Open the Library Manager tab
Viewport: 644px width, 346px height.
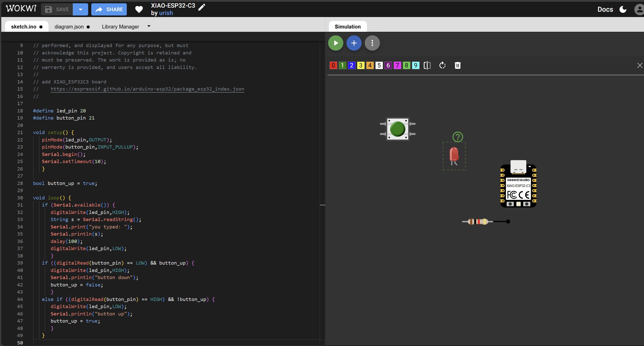pos(120,27)
